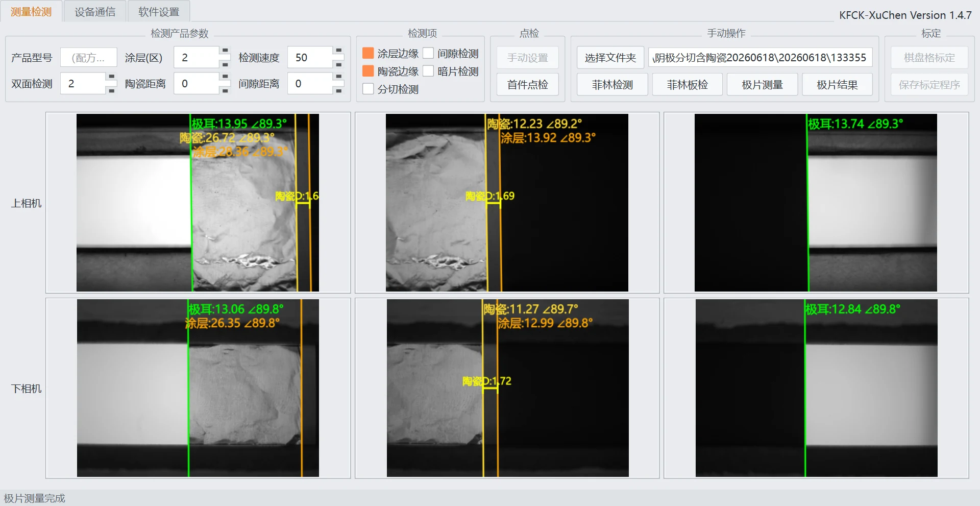Decrease 陶瓷距离 with the down arrow

(225, 90)
